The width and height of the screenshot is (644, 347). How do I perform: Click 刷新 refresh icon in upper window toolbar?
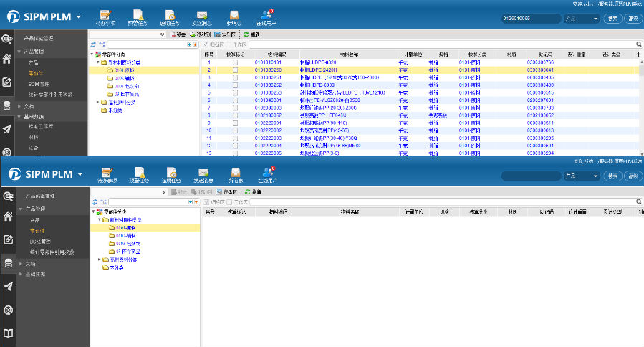[246, 34]
